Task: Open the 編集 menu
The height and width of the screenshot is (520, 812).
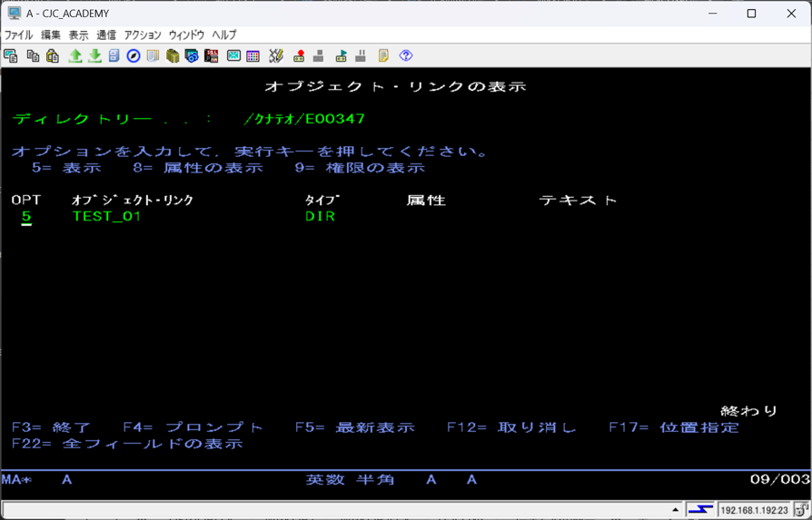Action: (51, 35)
